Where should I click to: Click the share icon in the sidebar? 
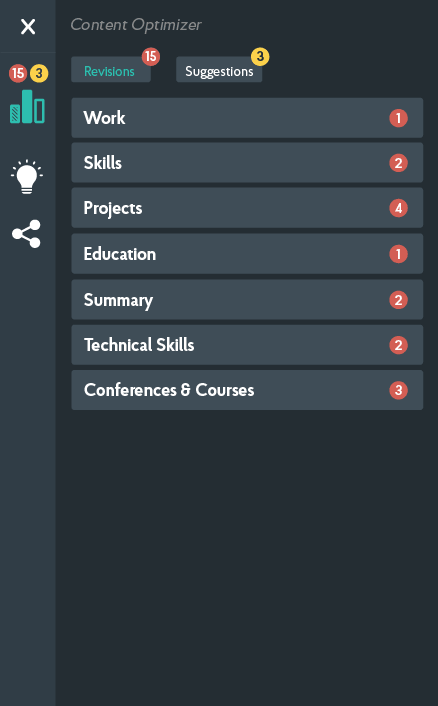pyautogui.click(x=27, y=234)
